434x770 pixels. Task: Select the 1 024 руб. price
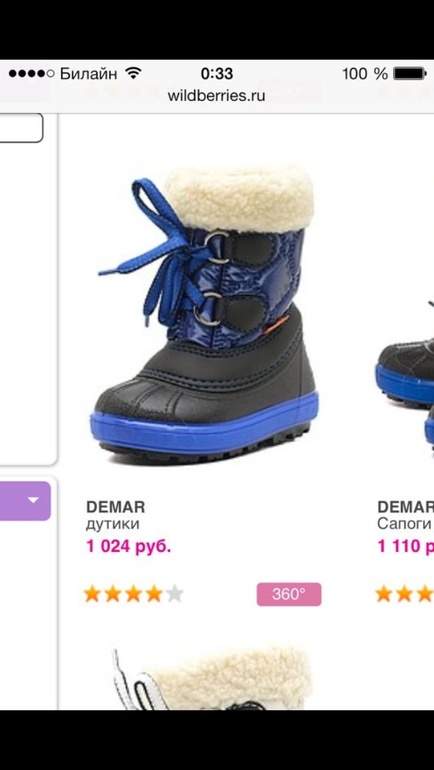click(129, 546)
